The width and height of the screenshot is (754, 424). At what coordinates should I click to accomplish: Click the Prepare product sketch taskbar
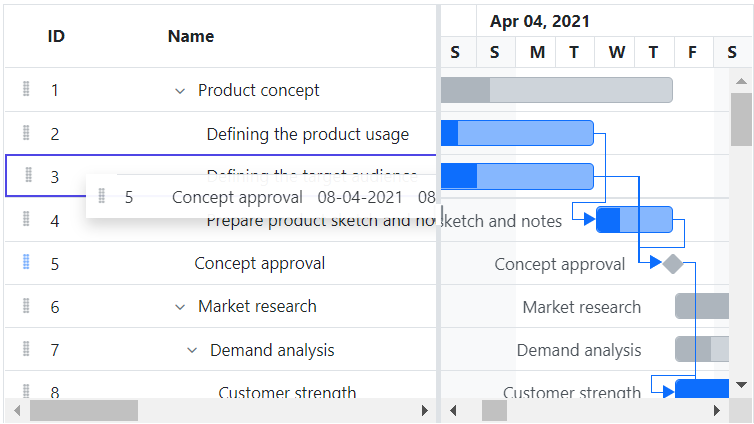[x=635, y=220]
